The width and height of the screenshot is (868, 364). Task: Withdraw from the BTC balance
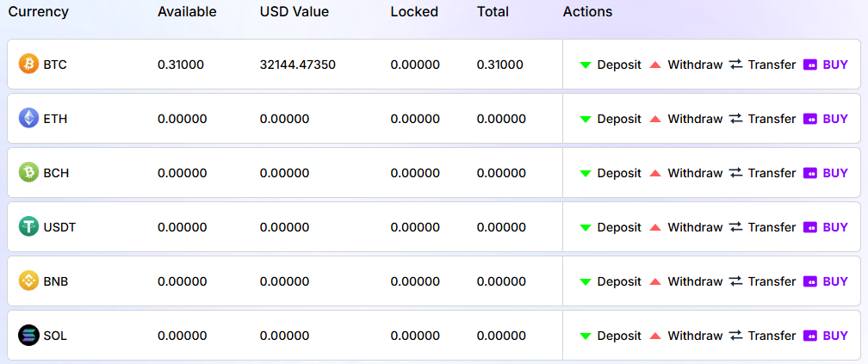click(x=694, y=65)
